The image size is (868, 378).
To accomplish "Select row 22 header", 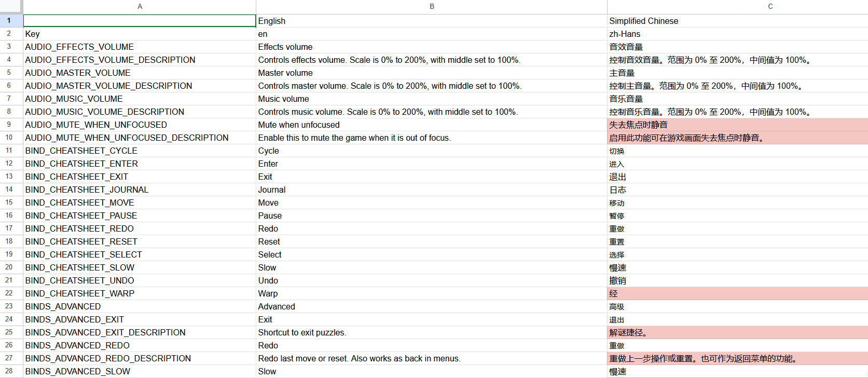I will 9,293.
